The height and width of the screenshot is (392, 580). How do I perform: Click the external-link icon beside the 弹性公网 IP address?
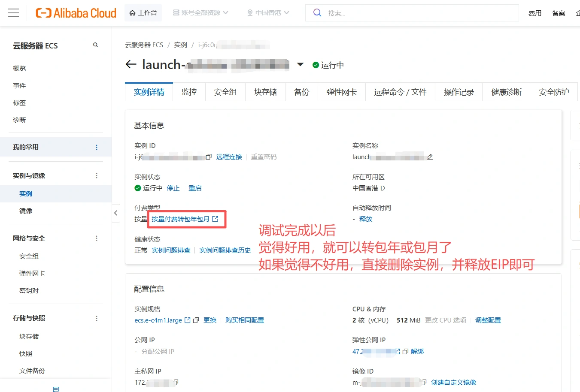pos(398,352)
